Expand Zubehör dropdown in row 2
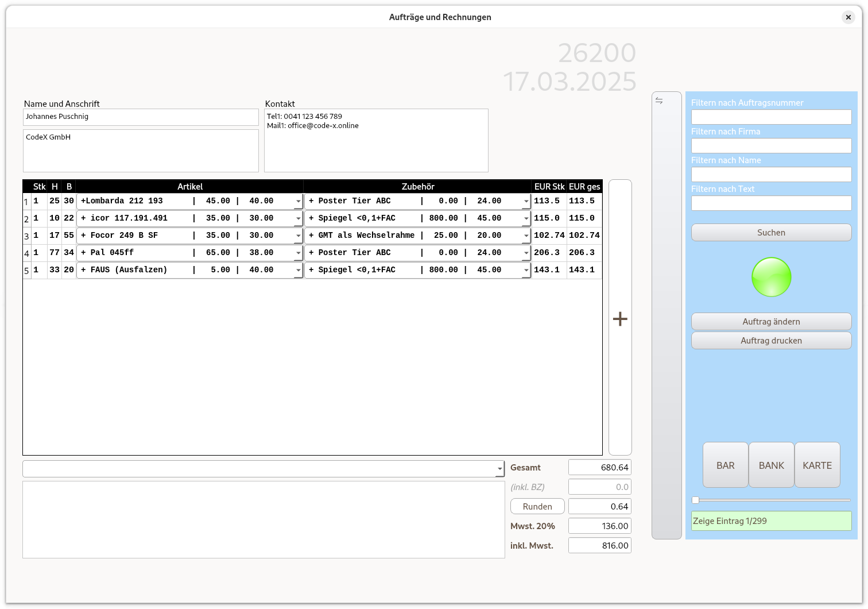868x609 pixels. click(x=526, y=218)
